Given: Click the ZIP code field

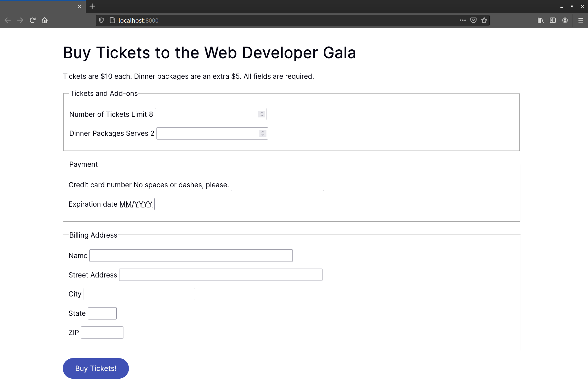Looking at the screenshot, I should click(x=102, y=332).
